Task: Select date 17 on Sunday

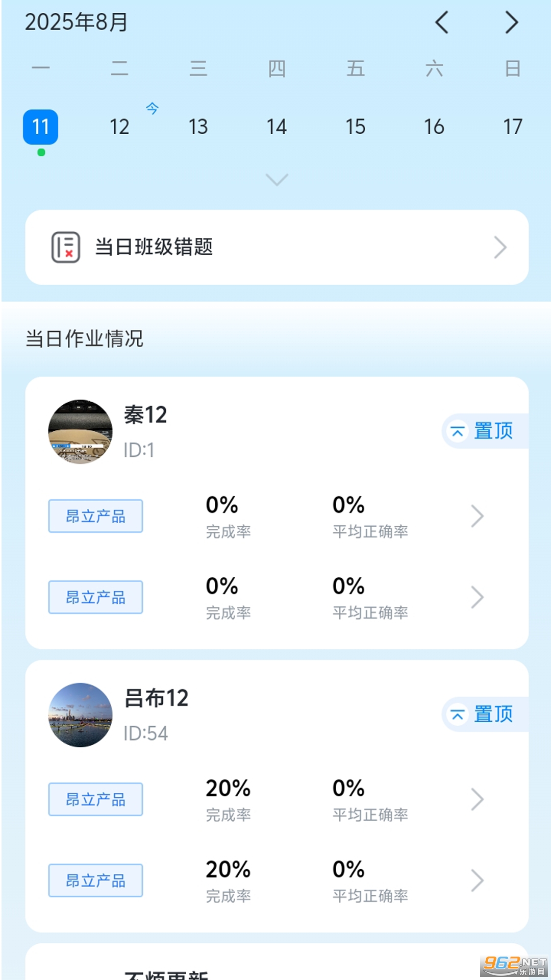Action: click(x=513, y=127)
